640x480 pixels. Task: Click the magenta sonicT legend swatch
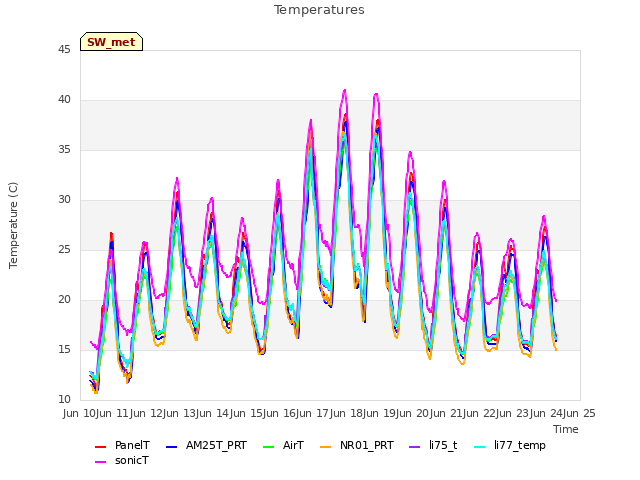100,462
